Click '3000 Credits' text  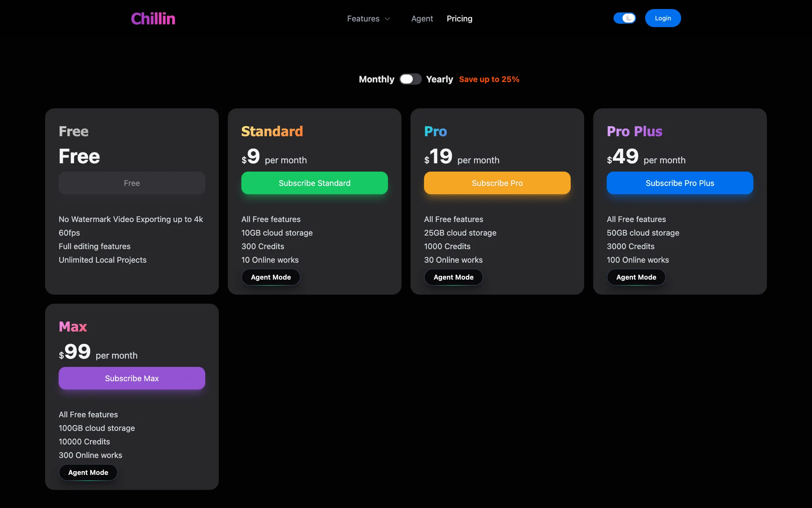pyautogui.click(x=631, y=246)
